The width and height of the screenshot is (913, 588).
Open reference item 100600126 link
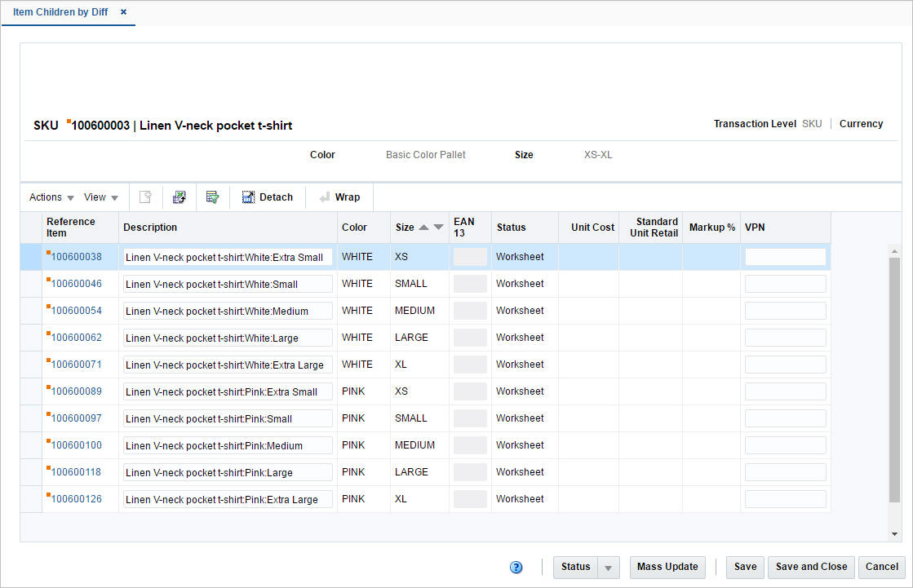pos(76,499)
